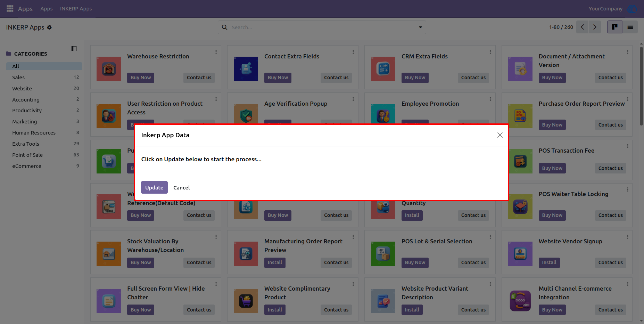Click Buy Now for POS Lot & Serial Selection
The height and width of the screenshot is (324, 644).
pyautogui.click(x=415, y=262)
